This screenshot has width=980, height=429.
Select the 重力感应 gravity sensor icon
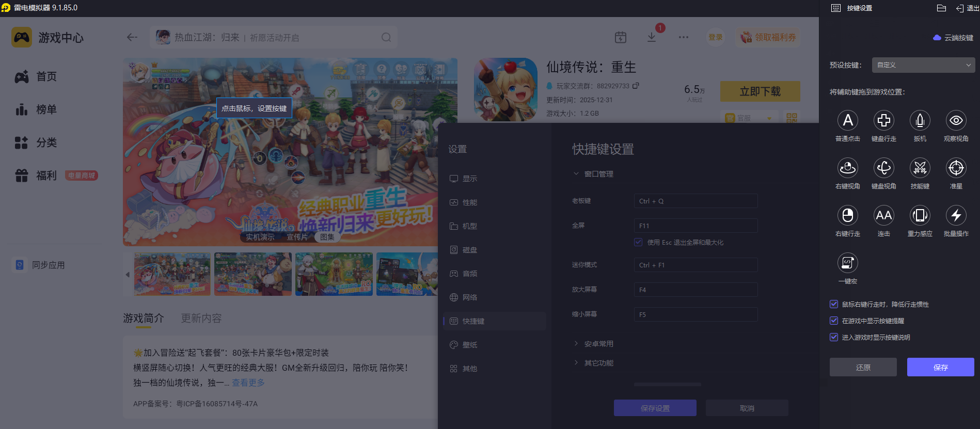[920, 215]
